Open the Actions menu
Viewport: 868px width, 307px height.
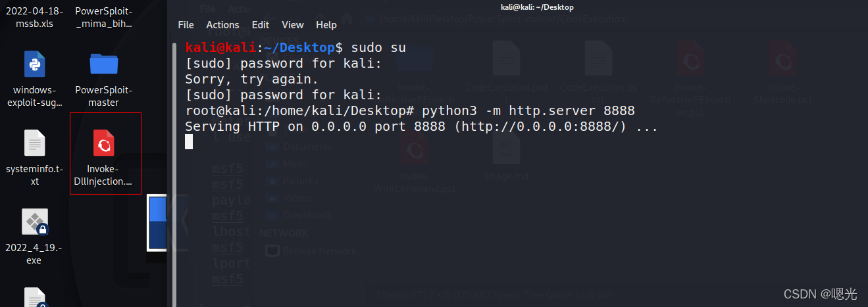click(x=222, y=25)
